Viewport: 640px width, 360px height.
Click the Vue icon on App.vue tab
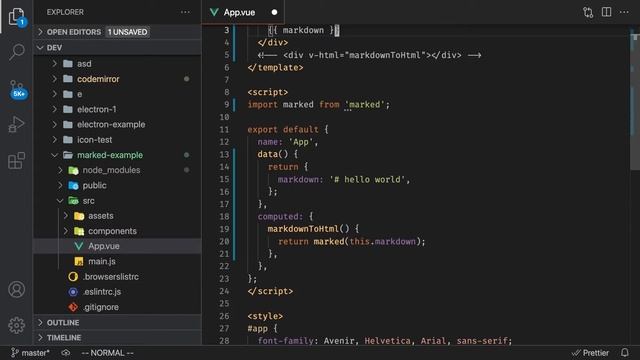[214, 12]
